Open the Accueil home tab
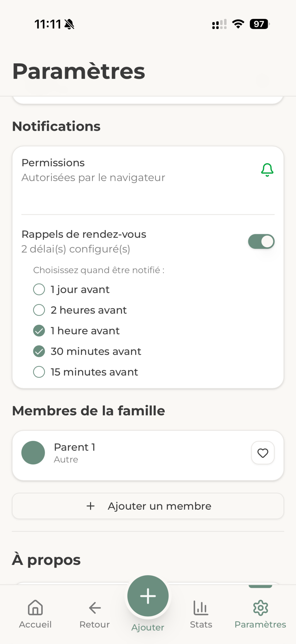The width and height of the screenshot is (296, 644). [x=35, y=613]
